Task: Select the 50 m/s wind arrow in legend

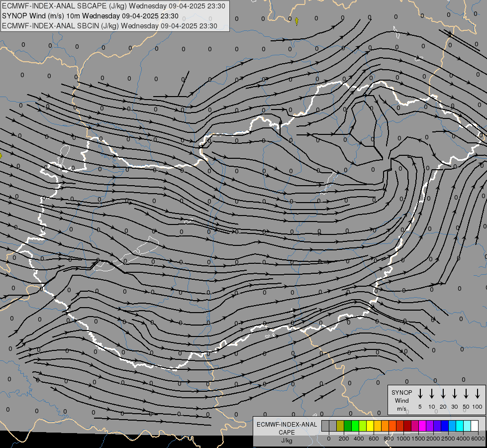Action: pos(466,394)
